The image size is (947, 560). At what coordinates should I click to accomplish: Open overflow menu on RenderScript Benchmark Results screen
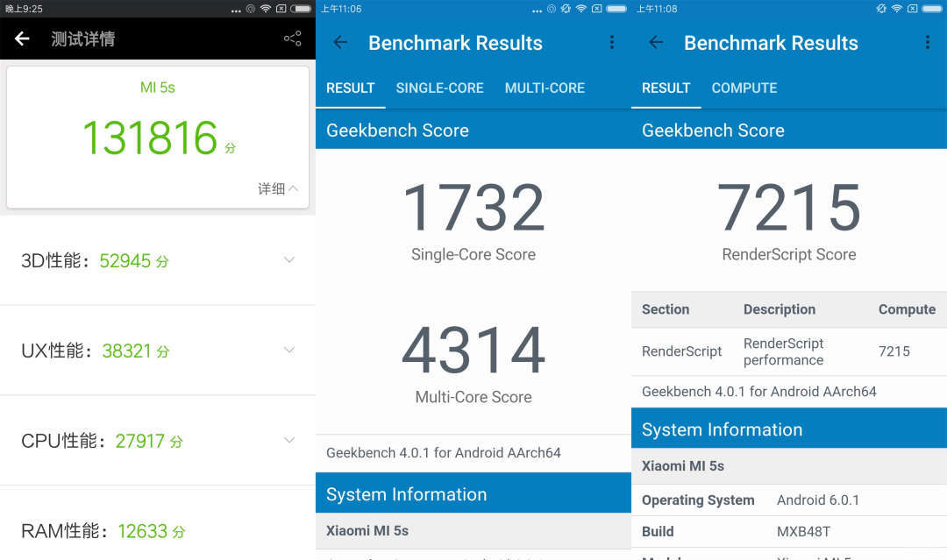pos(927,42)
